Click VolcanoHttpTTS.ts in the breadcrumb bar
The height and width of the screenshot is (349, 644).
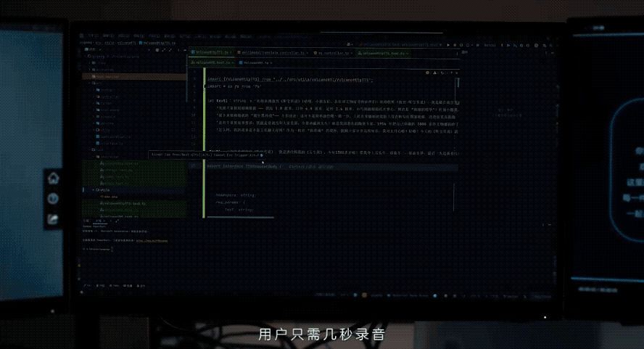pyautogui.click(x=157, y=42)
